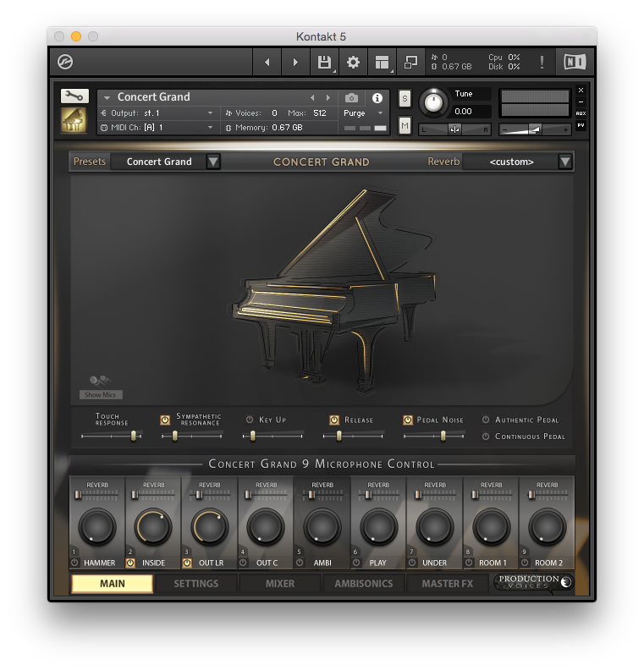Enable the Key Up power button

pos(250,420)
